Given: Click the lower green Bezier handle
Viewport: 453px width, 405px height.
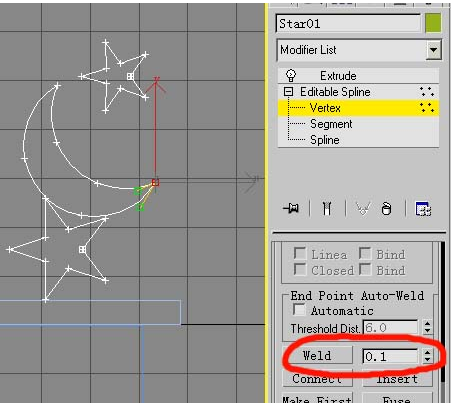Looking at the screenshot, I should (x=140, y=208).
